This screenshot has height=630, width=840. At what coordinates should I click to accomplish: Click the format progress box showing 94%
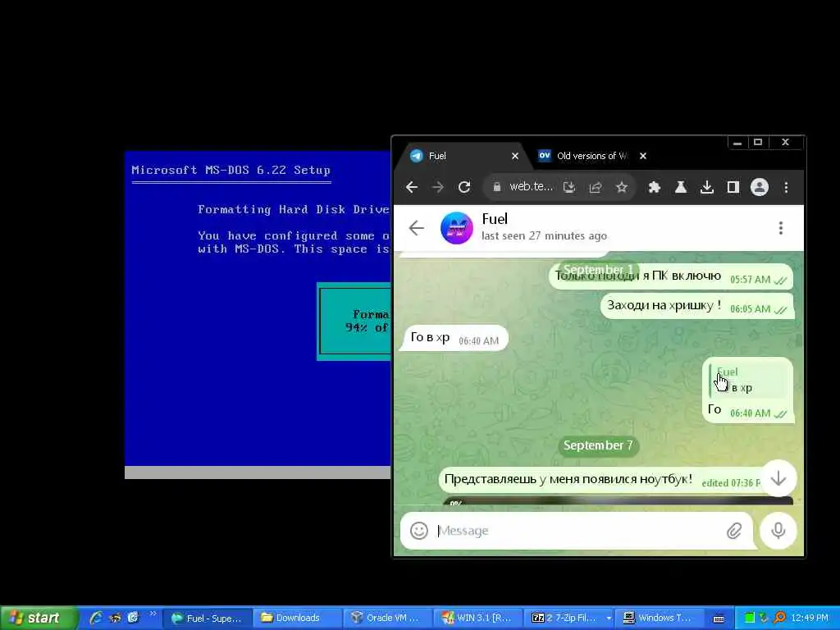354,321
